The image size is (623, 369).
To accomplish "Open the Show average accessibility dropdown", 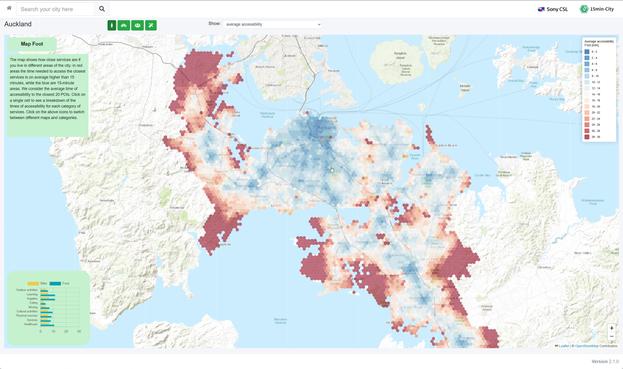I will (x=272, y=24).
